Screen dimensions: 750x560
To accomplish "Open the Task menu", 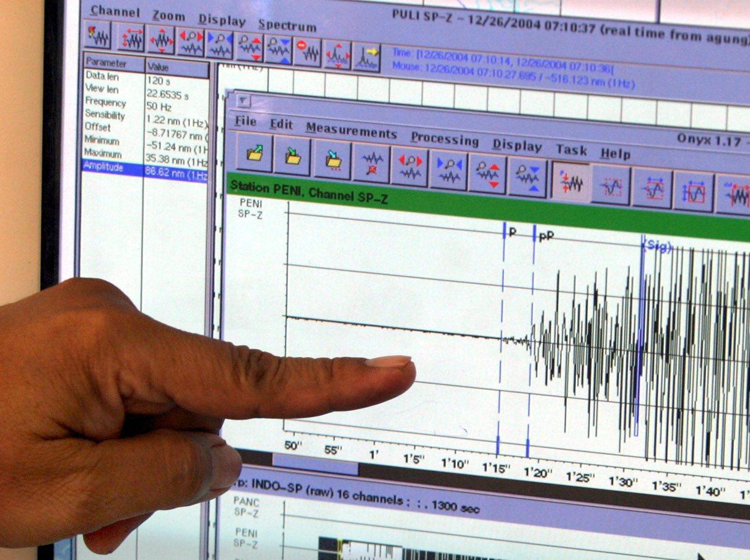I will point(571,150).
